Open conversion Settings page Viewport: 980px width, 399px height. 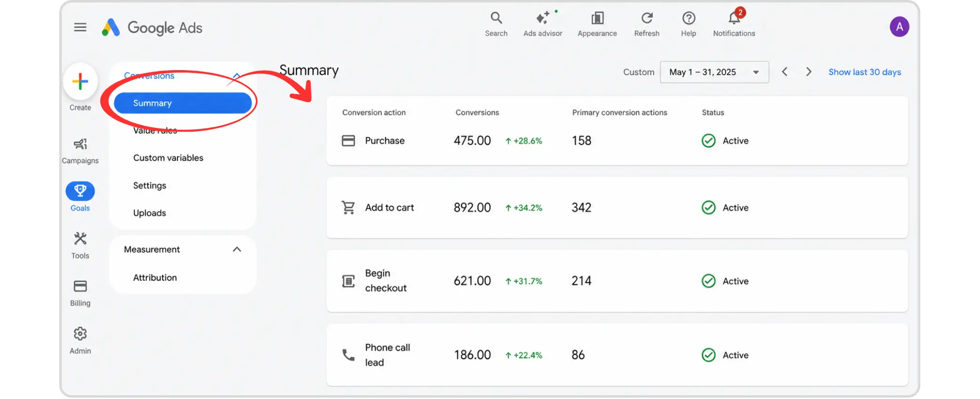(150, 185)
